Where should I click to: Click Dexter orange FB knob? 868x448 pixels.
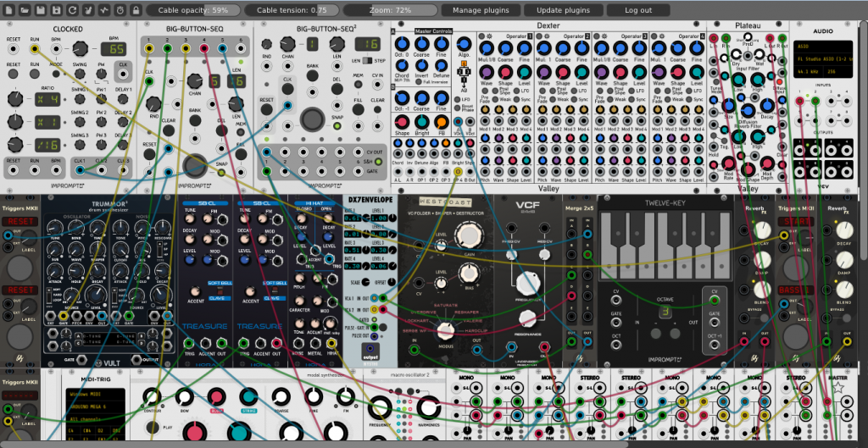tap(441, 122)
